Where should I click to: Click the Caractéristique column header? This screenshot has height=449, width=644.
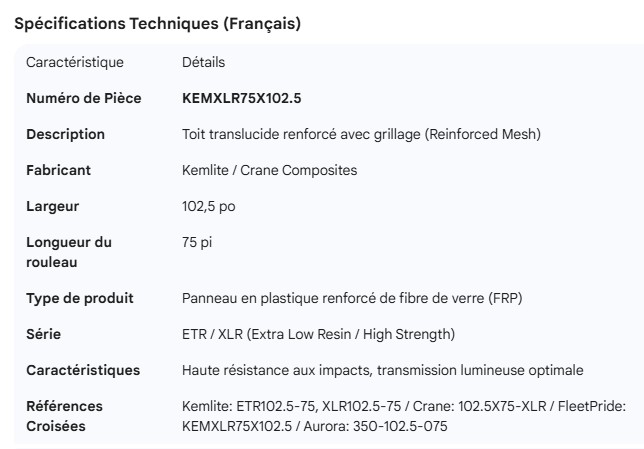click(75, 63)
